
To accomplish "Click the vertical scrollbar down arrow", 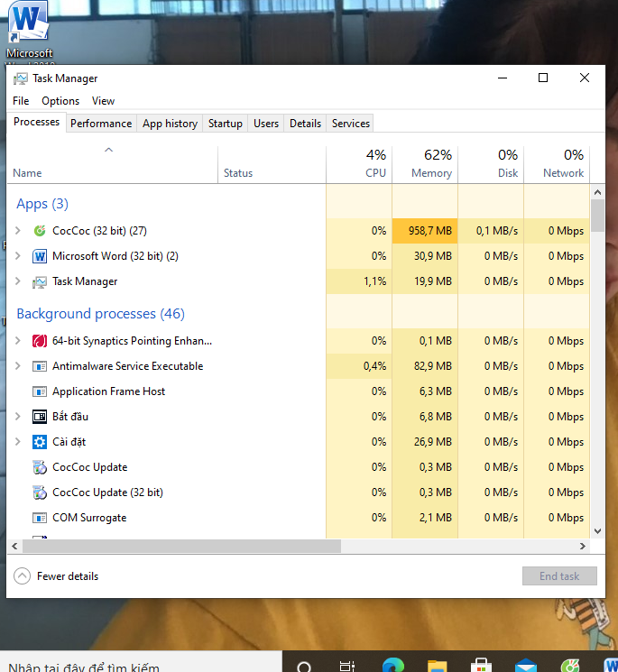I will [597, 531].
